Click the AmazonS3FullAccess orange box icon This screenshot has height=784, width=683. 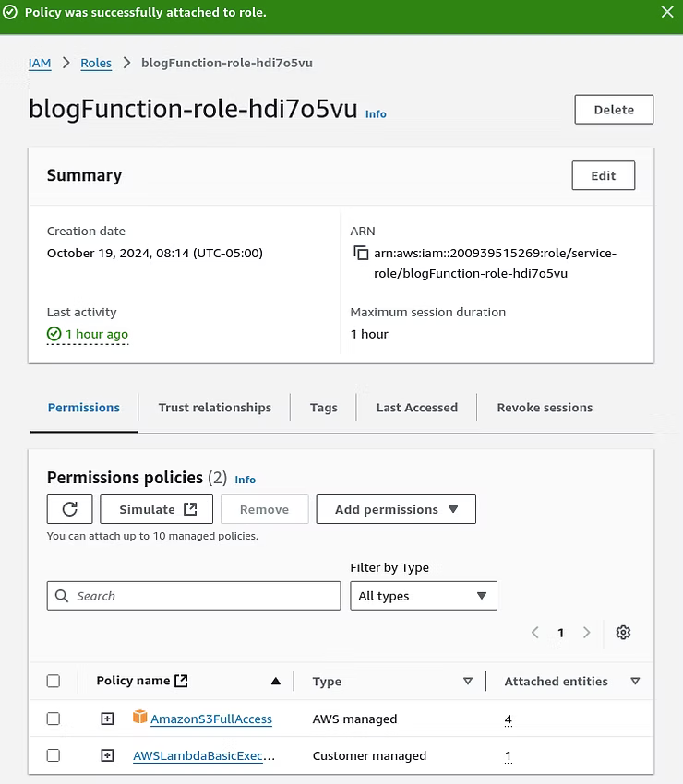click(139, 717)
